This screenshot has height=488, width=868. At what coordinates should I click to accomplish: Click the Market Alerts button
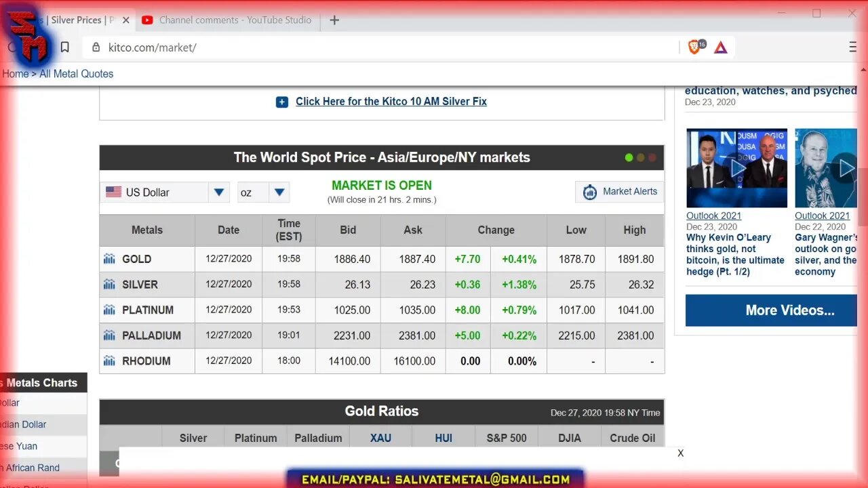click(x=619, y=192)
